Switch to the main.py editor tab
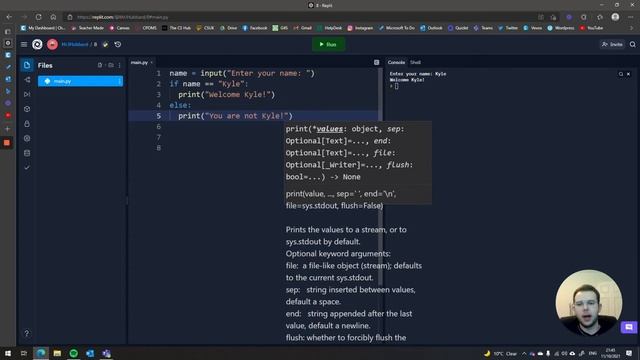 [141, 62]
